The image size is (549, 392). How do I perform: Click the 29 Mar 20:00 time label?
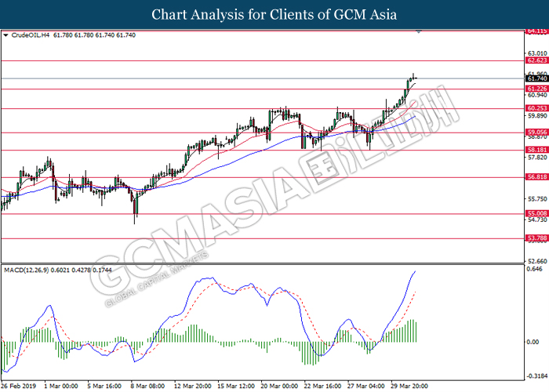coord(409,386)
